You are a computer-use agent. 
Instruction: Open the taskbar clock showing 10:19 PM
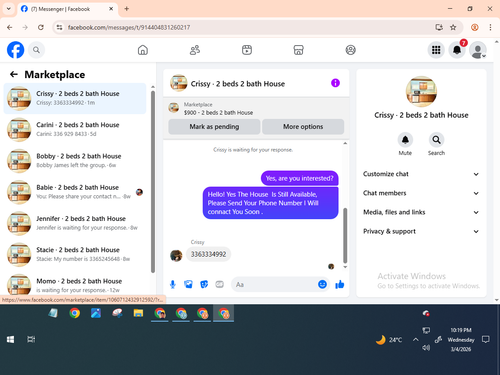pos(461,340)
